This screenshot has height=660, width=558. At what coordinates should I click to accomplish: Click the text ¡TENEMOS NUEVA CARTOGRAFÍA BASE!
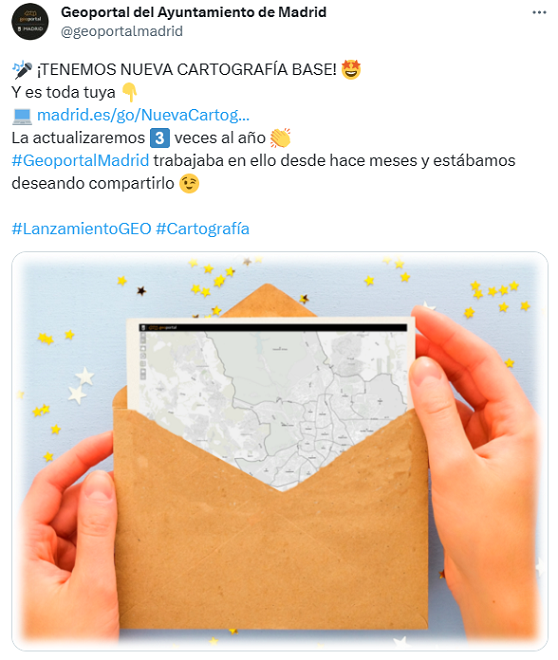tap(187, 70)
